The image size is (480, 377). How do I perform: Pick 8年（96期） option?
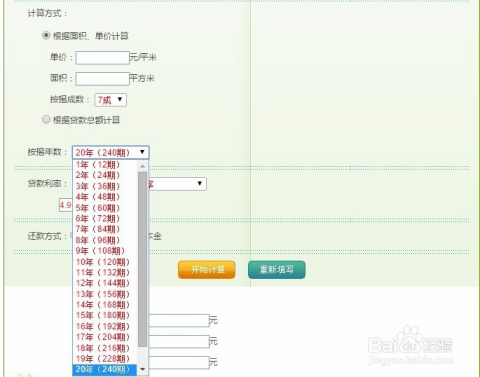105,240
